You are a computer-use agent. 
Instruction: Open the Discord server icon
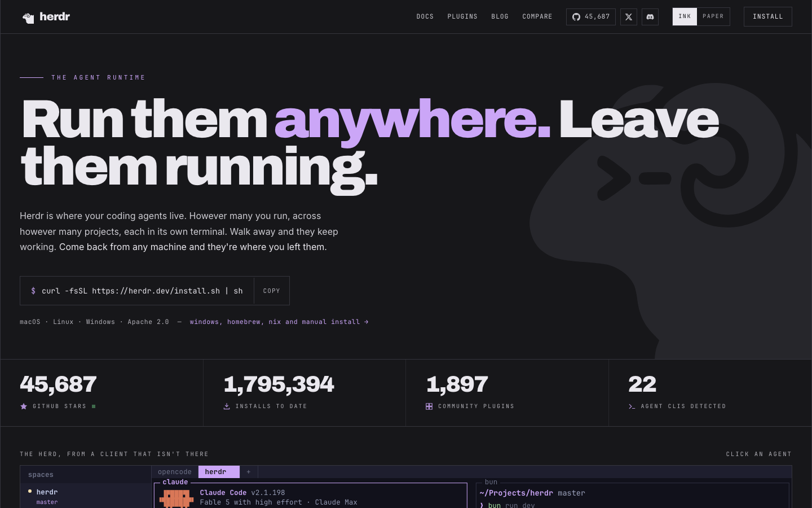[x=650, y=17]
